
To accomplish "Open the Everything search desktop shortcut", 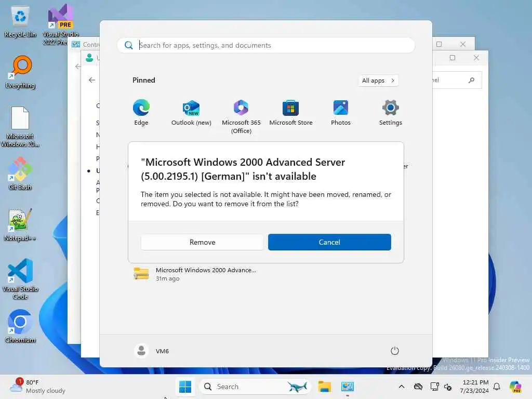I will tap(20, 72).
